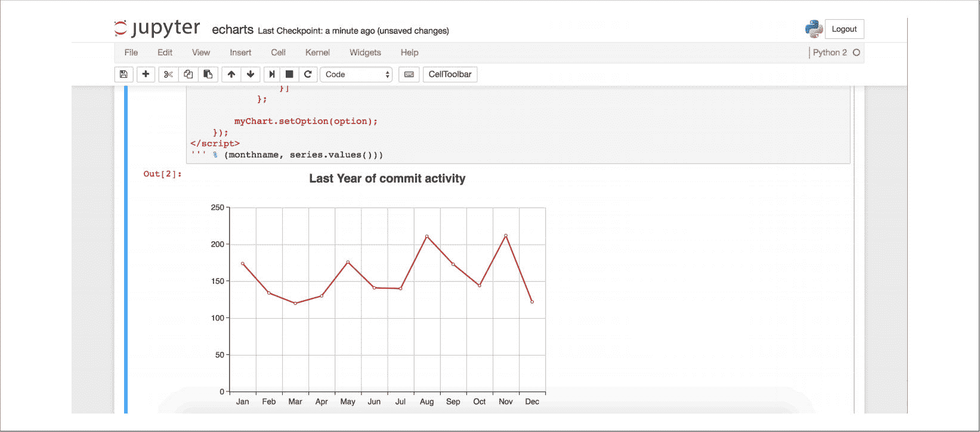This screenshot has width=980, height=432.
Task: Click the echarts notebook title to rename
Action: [x=233, y=30]
